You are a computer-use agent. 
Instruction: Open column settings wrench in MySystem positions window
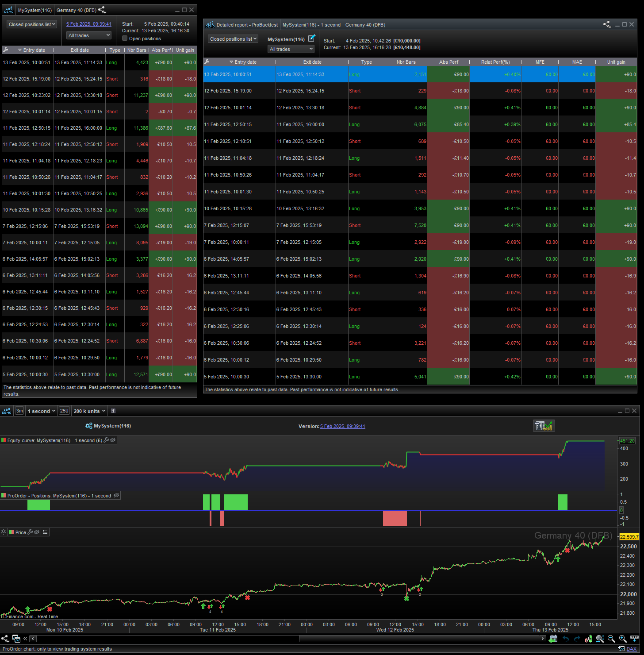(x=6, y=50)
